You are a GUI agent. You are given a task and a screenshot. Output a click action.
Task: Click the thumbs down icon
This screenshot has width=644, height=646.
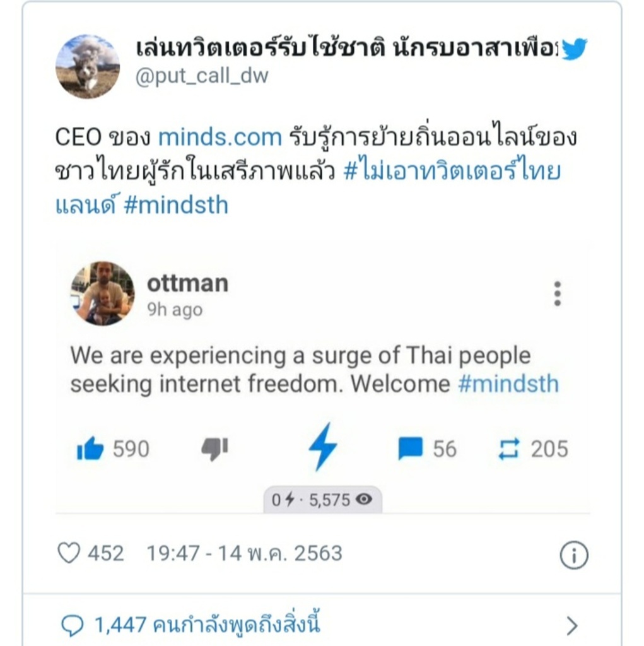tap(214, 449)
